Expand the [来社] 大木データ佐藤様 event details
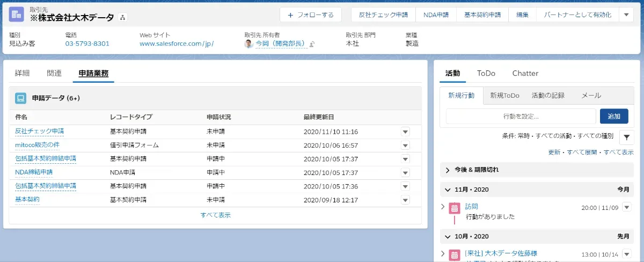 pos(443,253)
